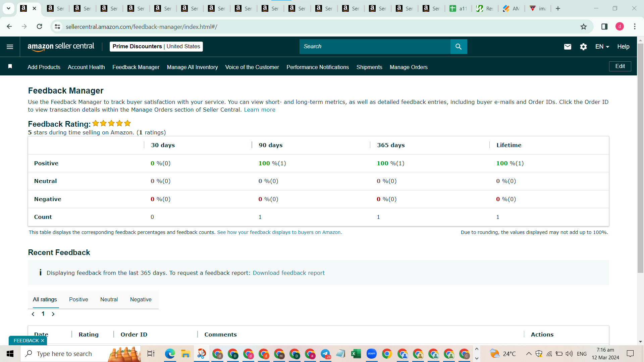Close the FEEDBACK floating tab
Viewport: 644px width, 362px height.
tap(43, 341)
